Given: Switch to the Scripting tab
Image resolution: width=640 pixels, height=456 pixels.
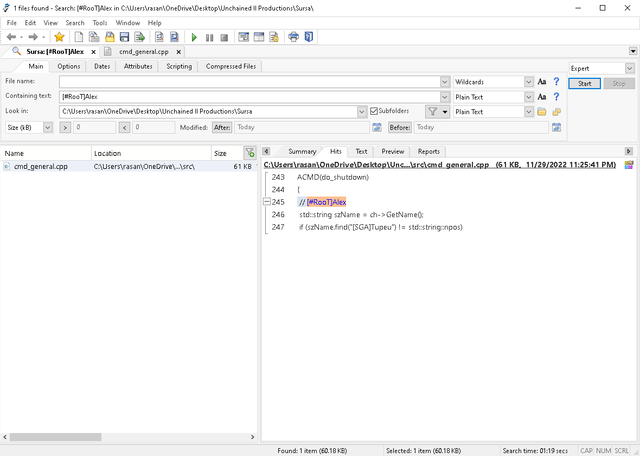Looking at the screenshot, I should pos(179,66).
